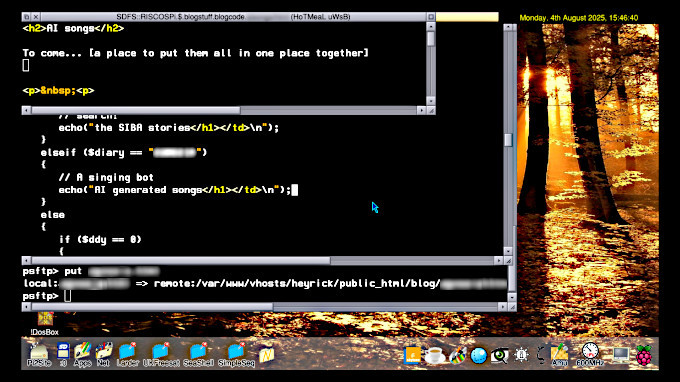Viewport: 680px width, 382px height.
Task: Click the Amu pen iconbar icon
Action: click(x=559, y=355)
